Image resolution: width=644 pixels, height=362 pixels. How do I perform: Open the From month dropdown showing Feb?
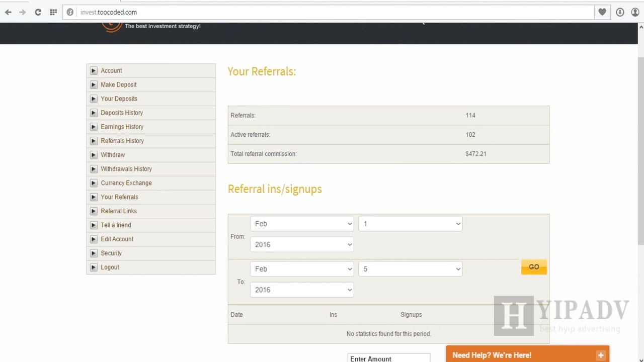pos(302,224)
